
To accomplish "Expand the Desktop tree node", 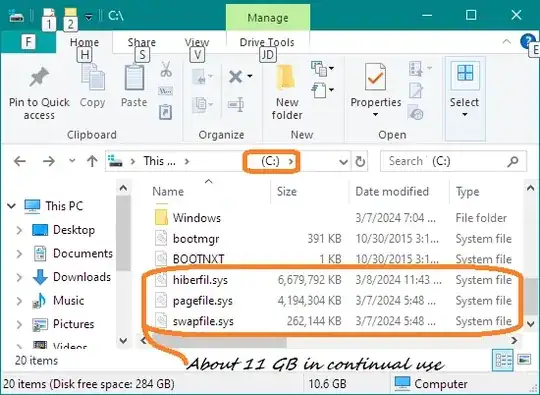I will 19,230.
